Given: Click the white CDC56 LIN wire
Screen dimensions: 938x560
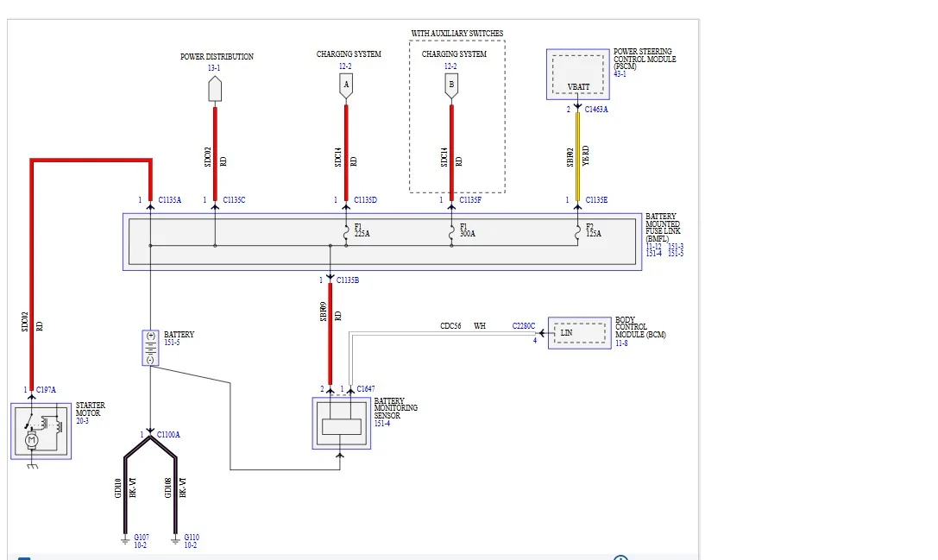Looking at the screenshot, I should coord(443,334).
